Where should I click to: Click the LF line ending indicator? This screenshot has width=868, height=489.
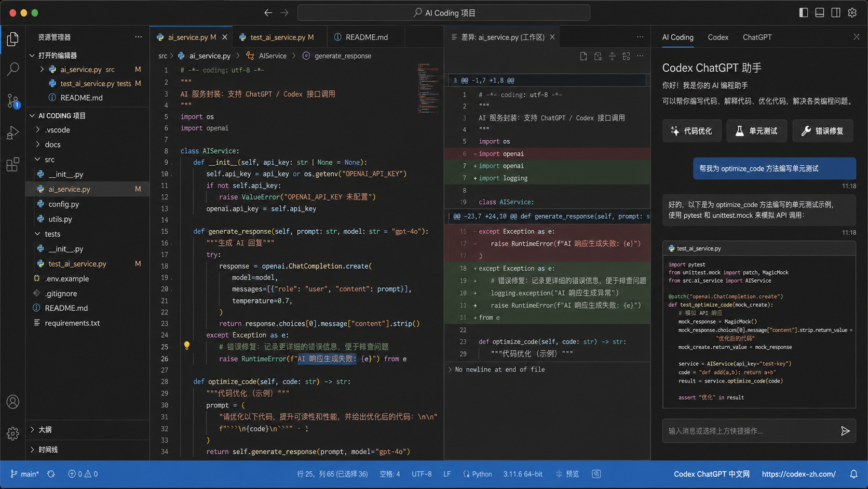[447, 474]
